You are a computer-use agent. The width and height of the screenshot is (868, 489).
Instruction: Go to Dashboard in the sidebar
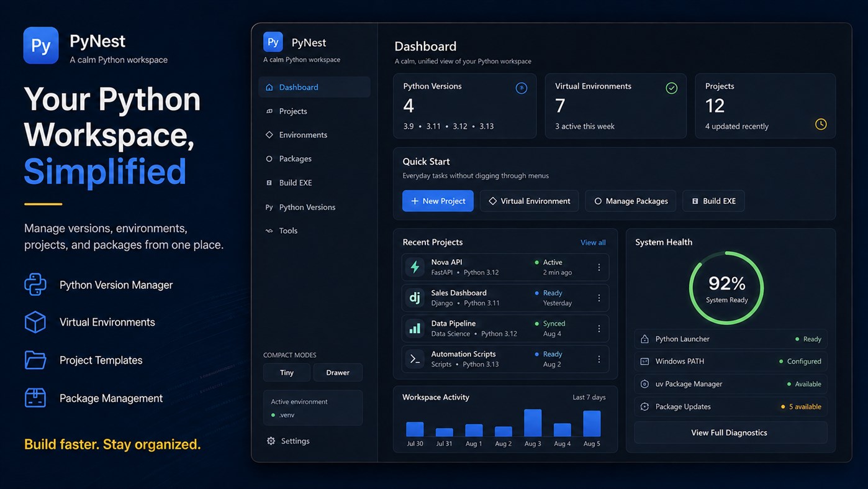[x=314, y=87]
